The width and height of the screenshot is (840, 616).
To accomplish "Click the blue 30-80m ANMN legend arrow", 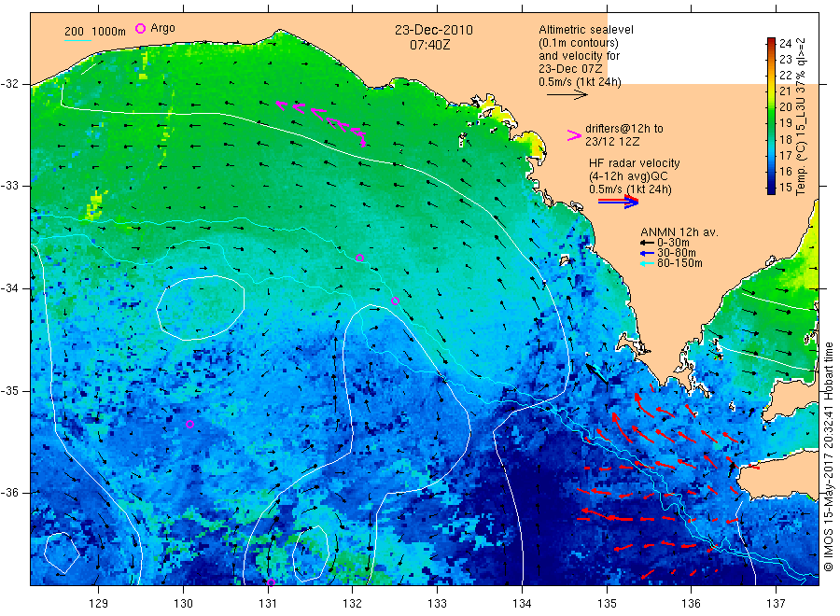I will [647, 253].
